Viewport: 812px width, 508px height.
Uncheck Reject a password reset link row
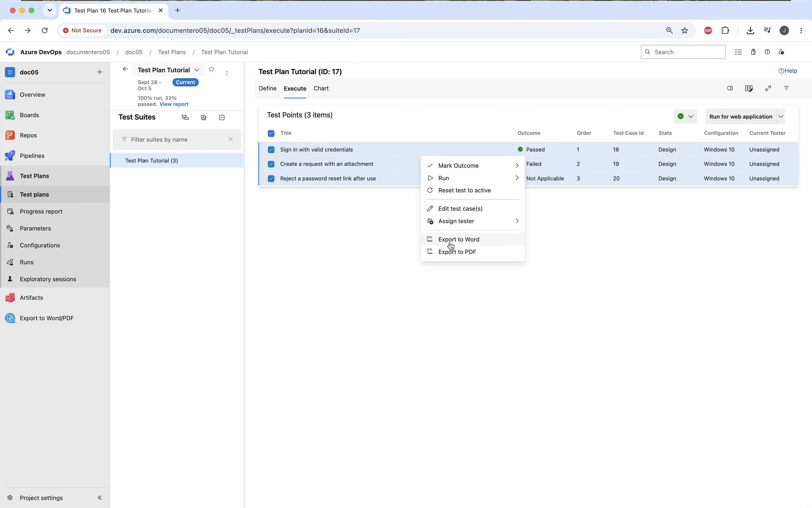click(x=271, y=178)
